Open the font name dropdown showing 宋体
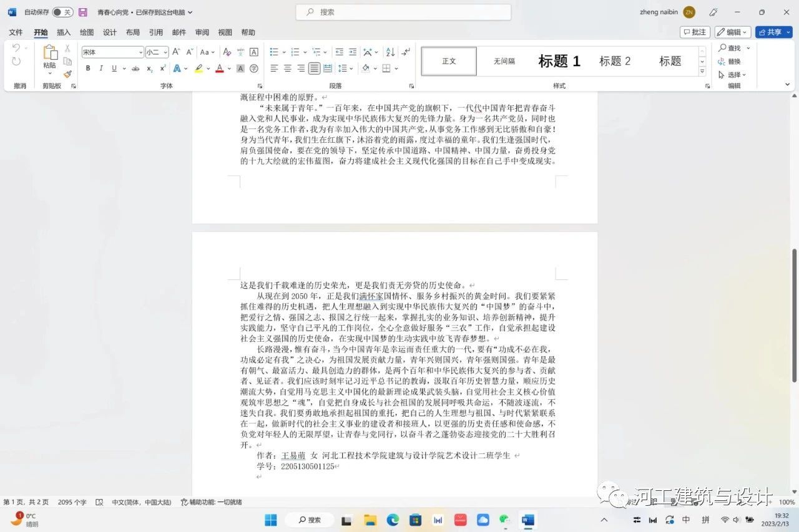This screenshot has height=532, width=799. point(112,52)
